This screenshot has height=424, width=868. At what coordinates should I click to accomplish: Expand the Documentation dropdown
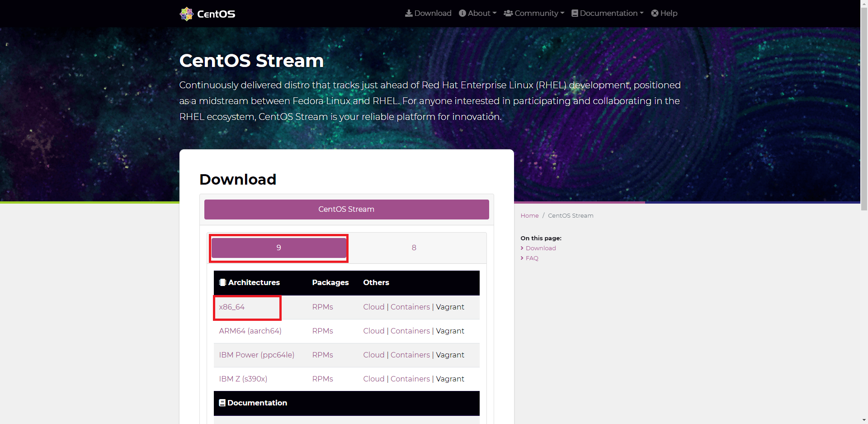click(607, 13)
